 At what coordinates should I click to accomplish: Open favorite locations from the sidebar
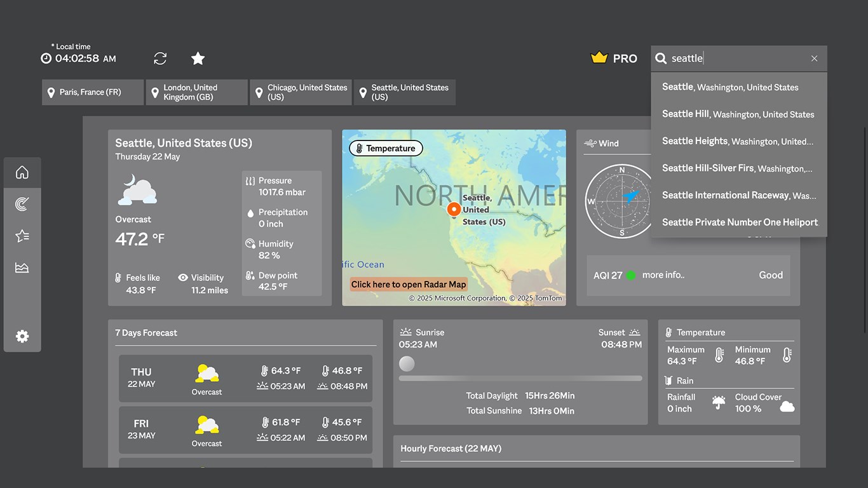pyautogui.click(x=22, y=235)
